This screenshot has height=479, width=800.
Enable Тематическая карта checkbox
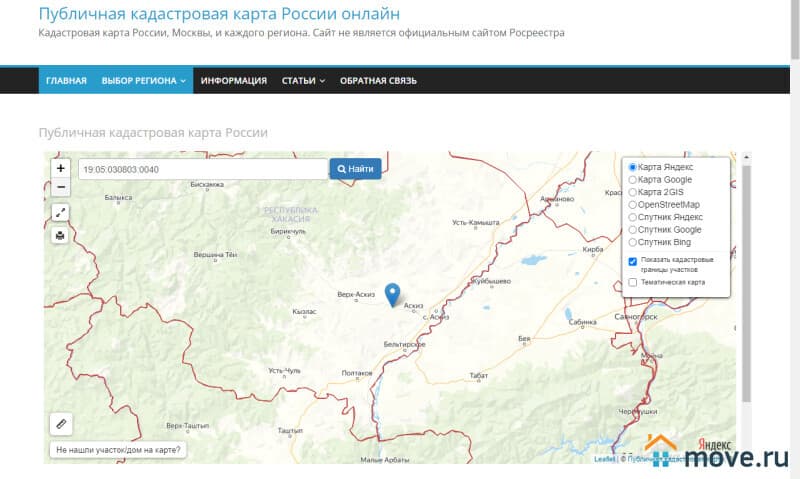633,282
